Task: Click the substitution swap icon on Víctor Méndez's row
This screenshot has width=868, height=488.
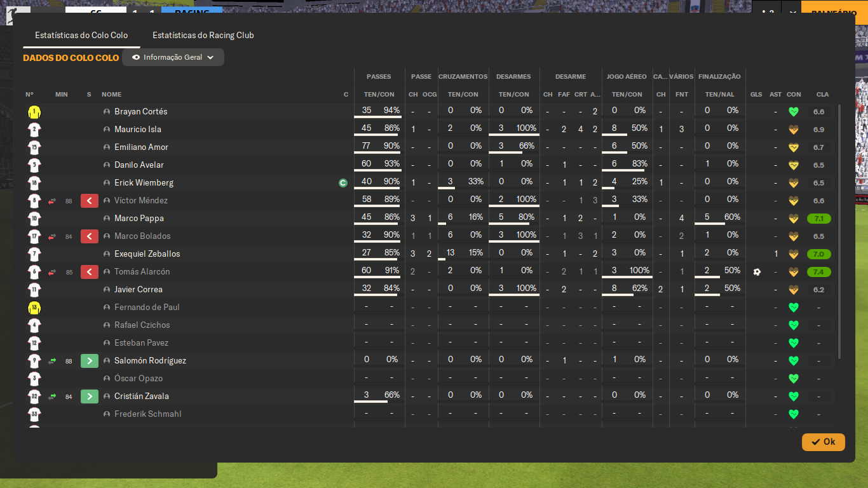Action: tap(52, 201)
